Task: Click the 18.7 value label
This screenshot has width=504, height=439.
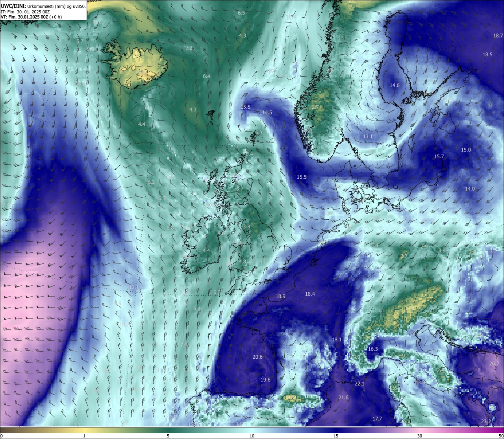Action: pyautogui.click(x=498, y=35)
